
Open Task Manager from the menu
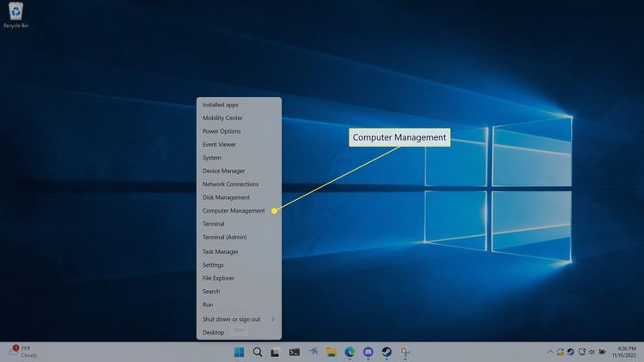point(220,251)
